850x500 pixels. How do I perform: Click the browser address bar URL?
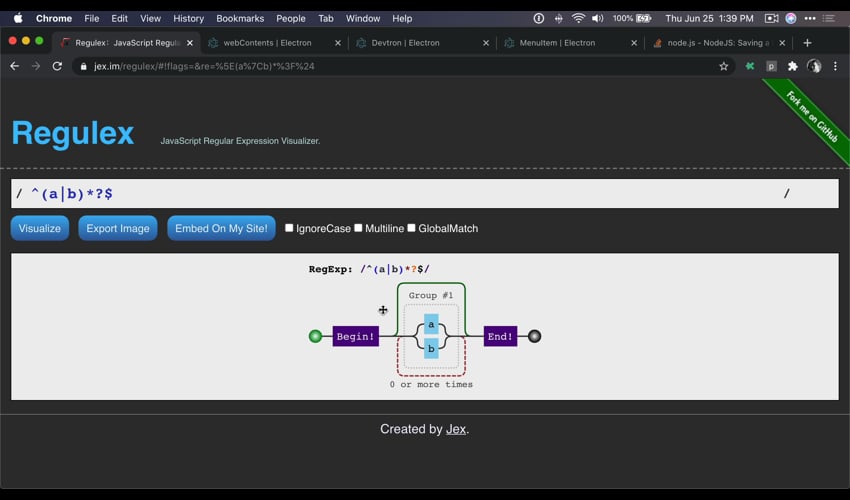(204, 66)
